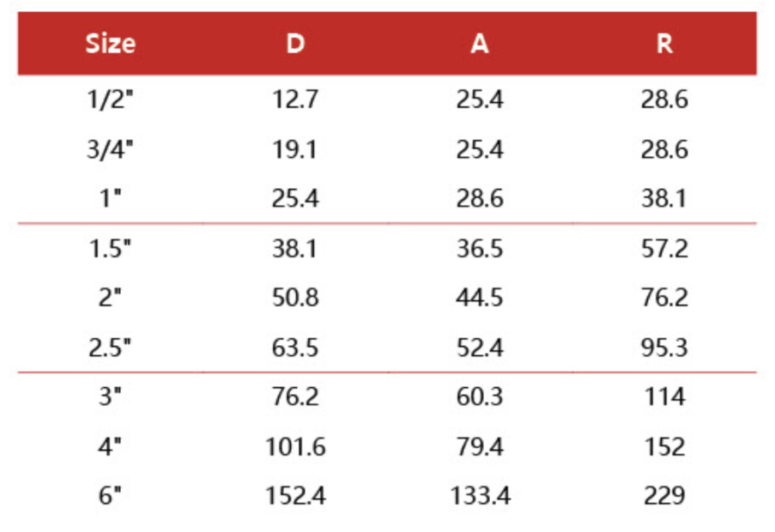Select the 79.4 cell
Image resolution: width=775 pixels, height=532 pixels.
point(479,447)
